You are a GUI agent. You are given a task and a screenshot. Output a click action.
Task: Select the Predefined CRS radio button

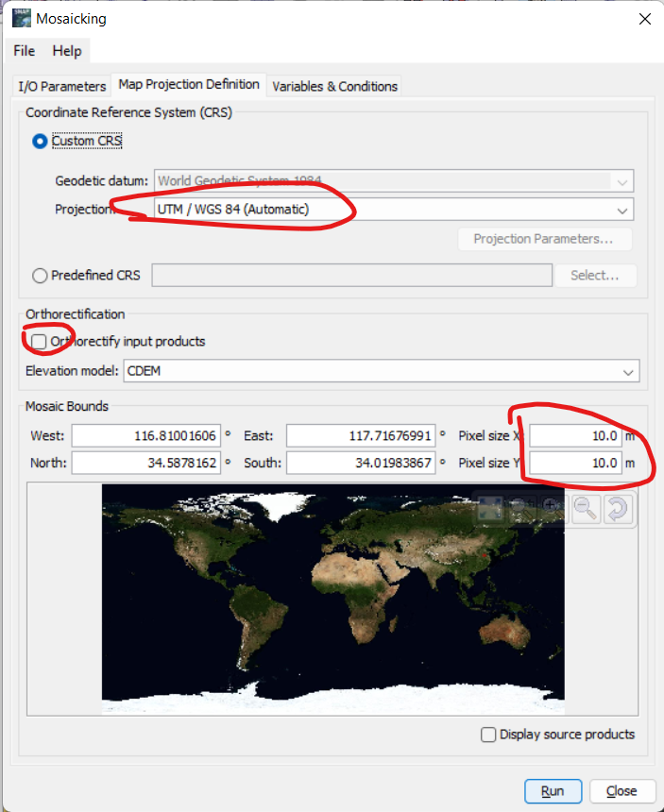click(40, 276)
